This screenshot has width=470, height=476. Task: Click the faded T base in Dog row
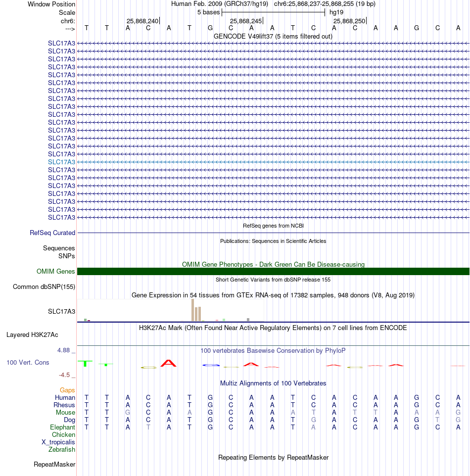coord(437,420)
